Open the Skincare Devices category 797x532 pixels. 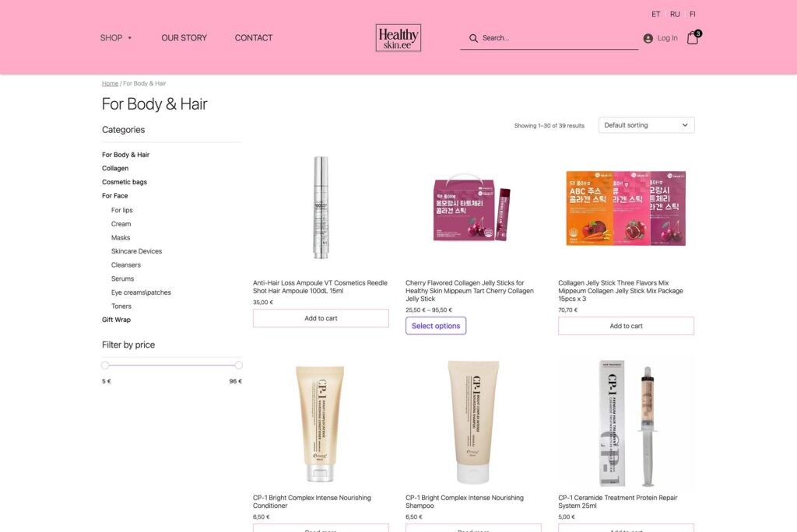click(136, 251)
